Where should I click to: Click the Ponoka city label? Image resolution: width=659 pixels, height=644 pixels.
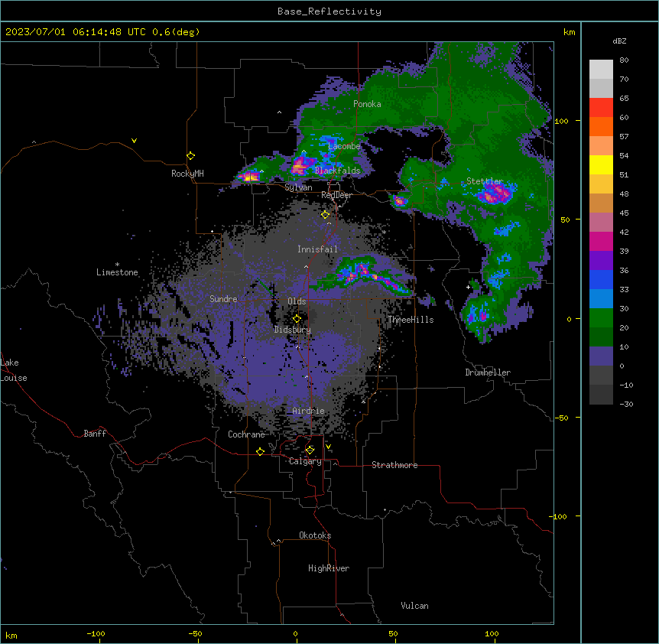(367, 104)
